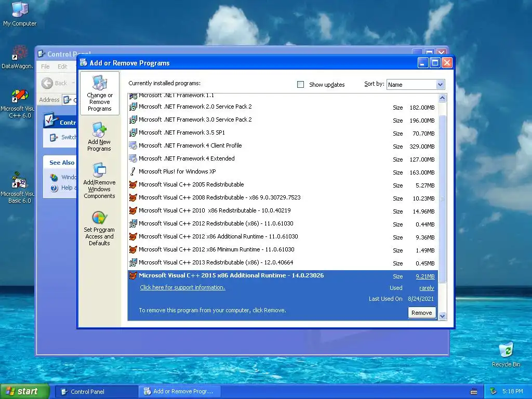Click icon of .NET Framework 4 Extended
The width and height of the screenshot is (532, 399).
tap(133, 159)
